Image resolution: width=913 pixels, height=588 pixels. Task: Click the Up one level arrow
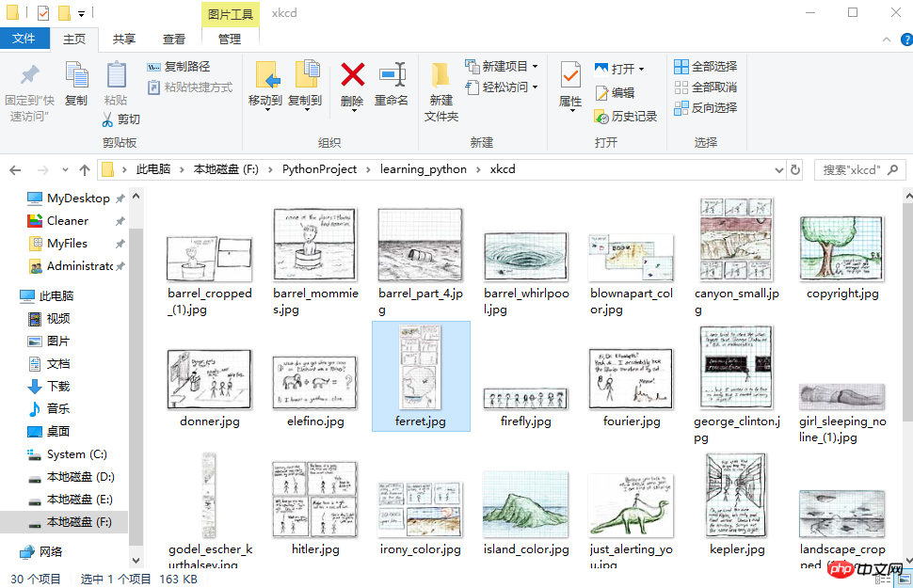tap(85, 170)
